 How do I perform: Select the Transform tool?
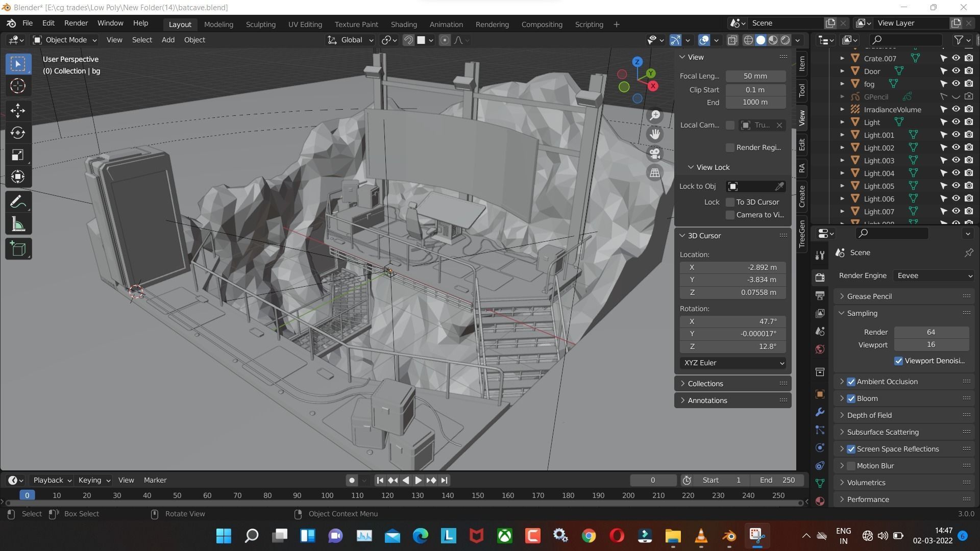(18, 177)
